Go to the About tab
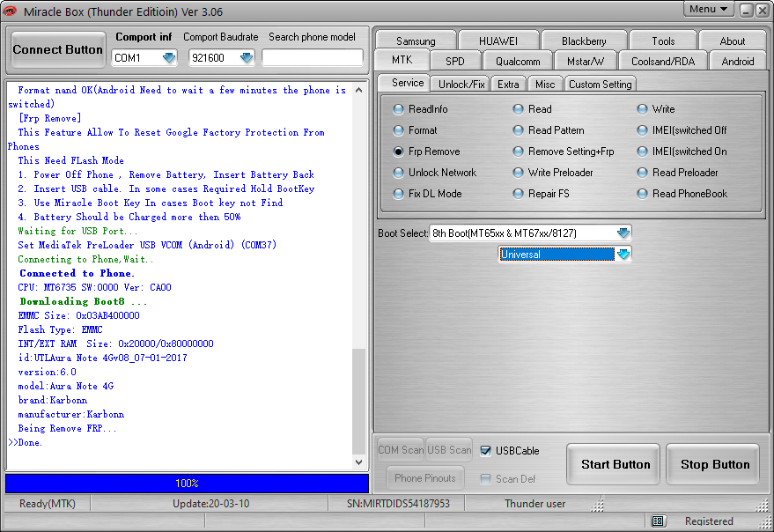Viewport: 774px width, 532px height. 733,41
